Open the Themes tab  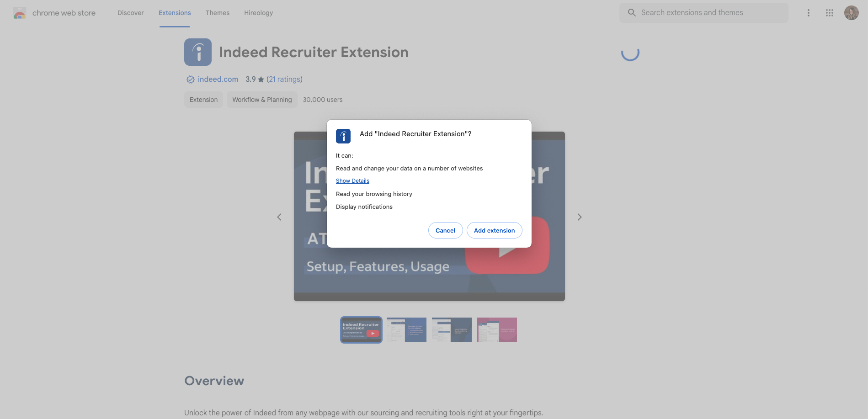pos(218,13)
